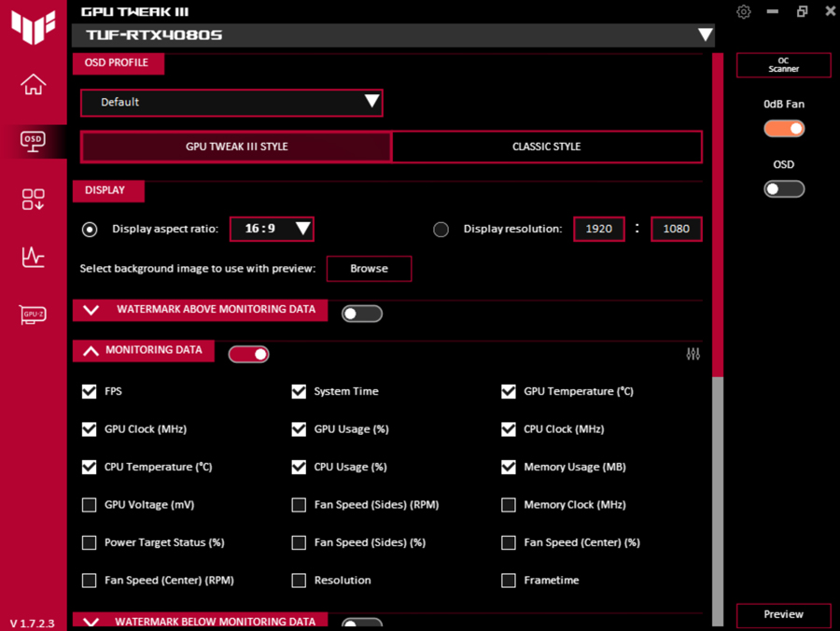Switch to the Classic Style tab
Screen dimensions: 840x631
click(546, 147)
